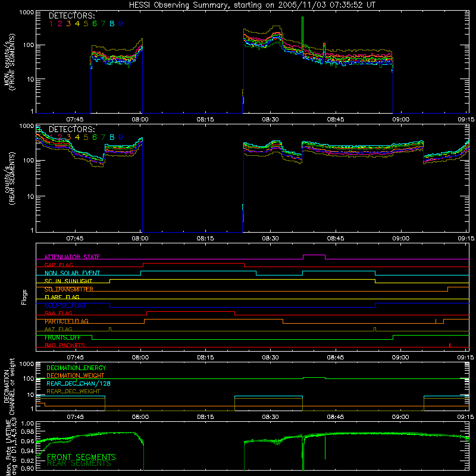Click the HESSI Observing Summary plot title

[252, 5]
